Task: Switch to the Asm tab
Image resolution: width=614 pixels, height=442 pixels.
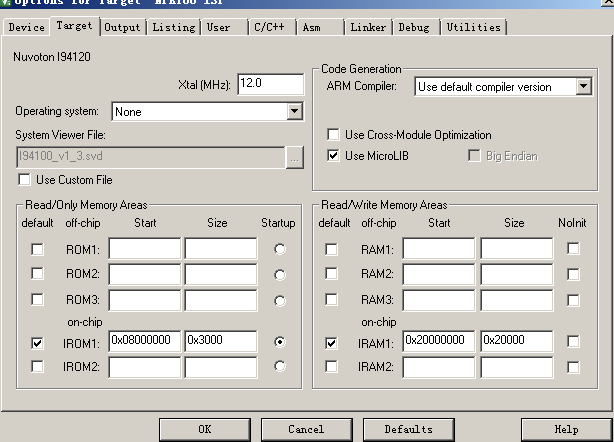Action: point(320,27)
